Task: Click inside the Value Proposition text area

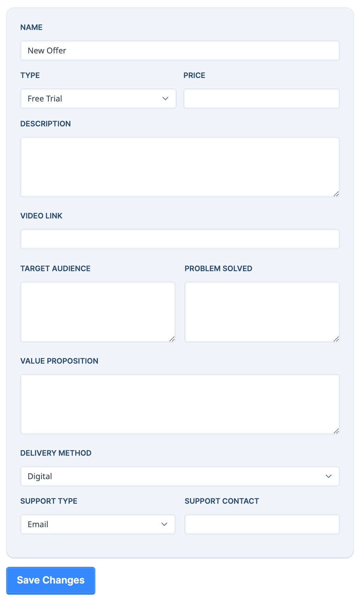Action: click(x=180, y=404)
